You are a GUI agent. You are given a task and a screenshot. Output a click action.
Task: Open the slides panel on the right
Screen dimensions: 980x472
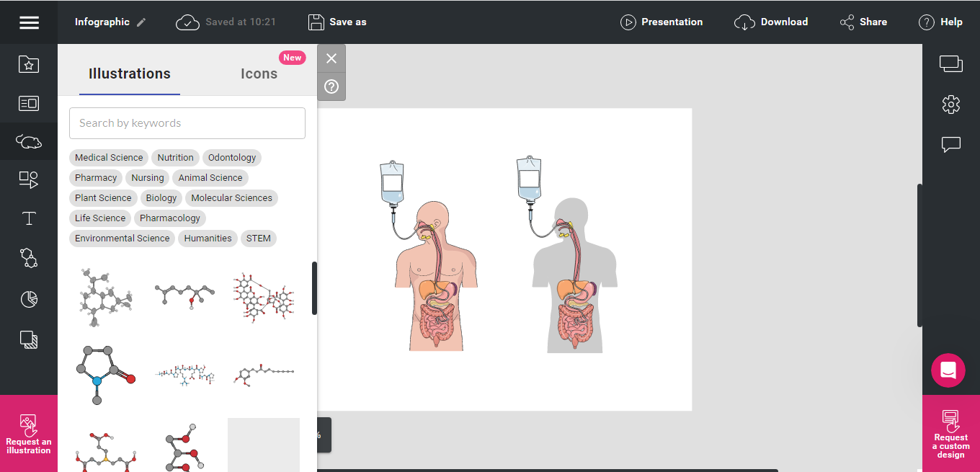click(950, 63)
